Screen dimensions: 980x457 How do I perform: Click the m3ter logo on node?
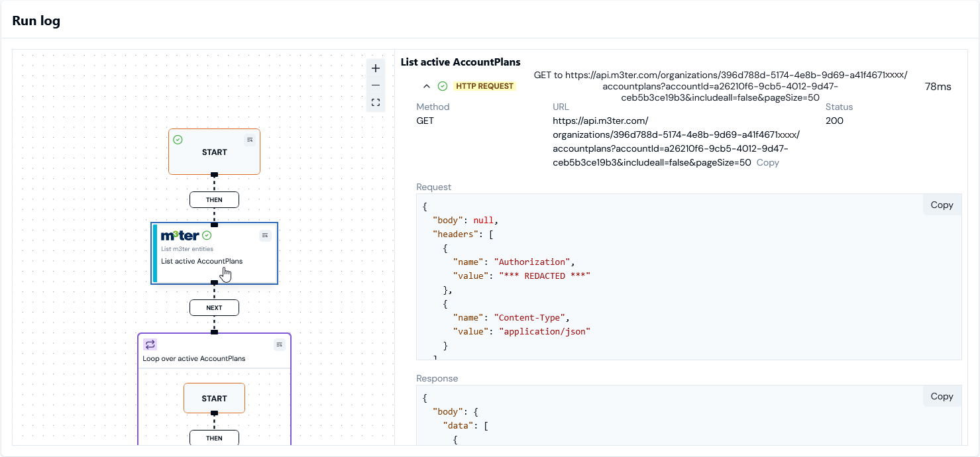(x=180, y=235)
